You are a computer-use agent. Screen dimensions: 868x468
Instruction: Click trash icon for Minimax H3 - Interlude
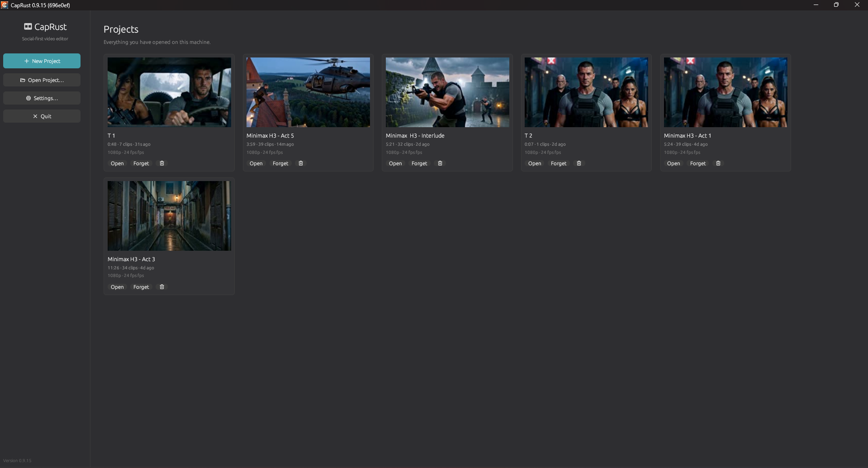pos(440,163)
